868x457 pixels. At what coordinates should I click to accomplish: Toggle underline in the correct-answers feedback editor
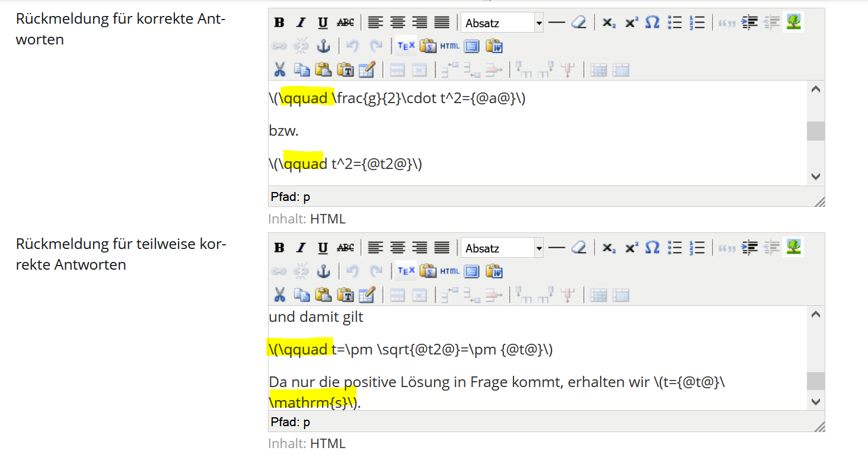tap(323, 23)
